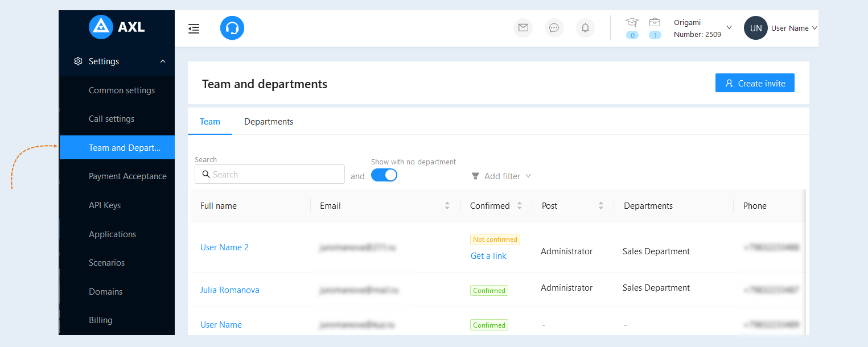868x347 pixels.
Task: Open the headset support icon
Action: (232, 28)
